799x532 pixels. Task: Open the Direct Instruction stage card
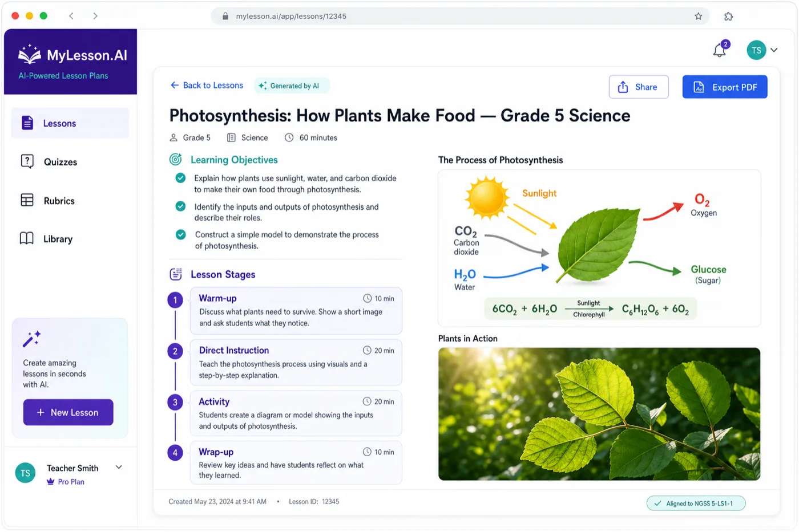[296, 363]
